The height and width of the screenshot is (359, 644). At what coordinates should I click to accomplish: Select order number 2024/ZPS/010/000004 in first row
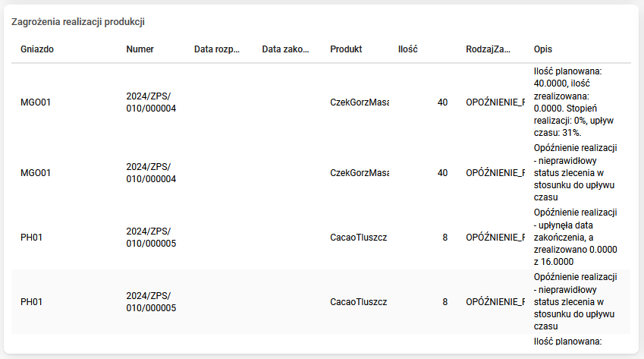point(152,102)
